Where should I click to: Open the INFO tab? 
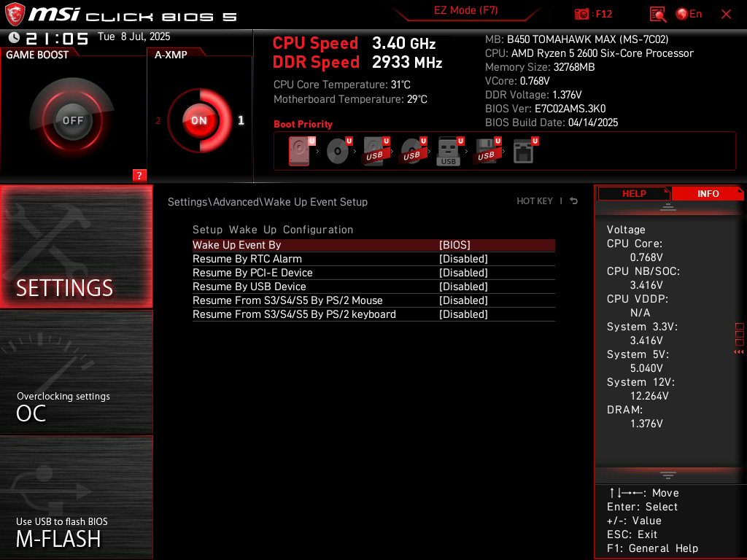(x=708, y=193)
